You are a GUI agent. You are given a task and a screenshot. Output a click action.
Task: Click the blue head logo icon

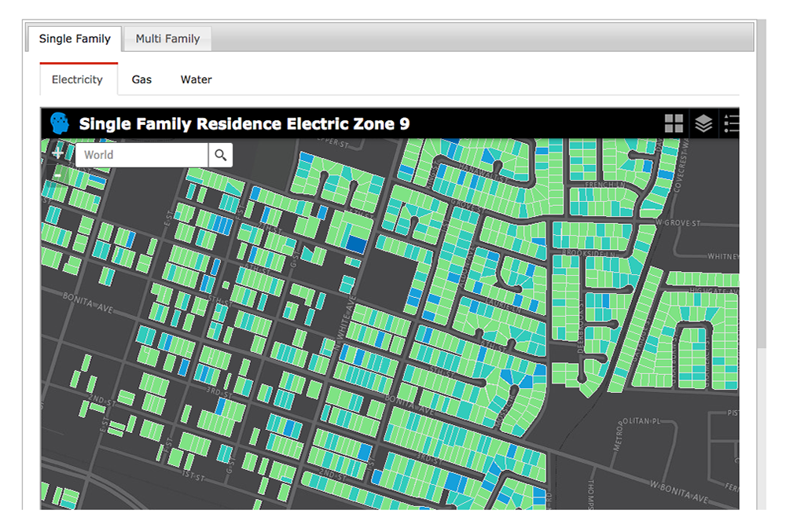tap(60, 123)
